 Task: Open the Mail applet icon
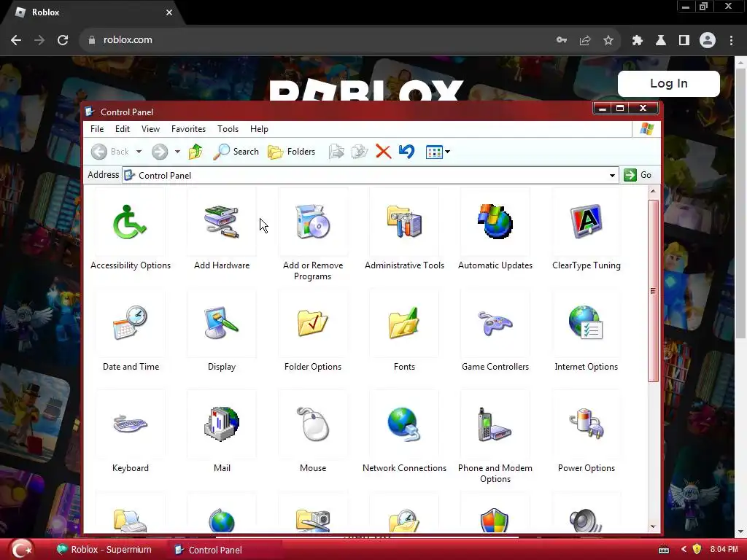(222, 424)
